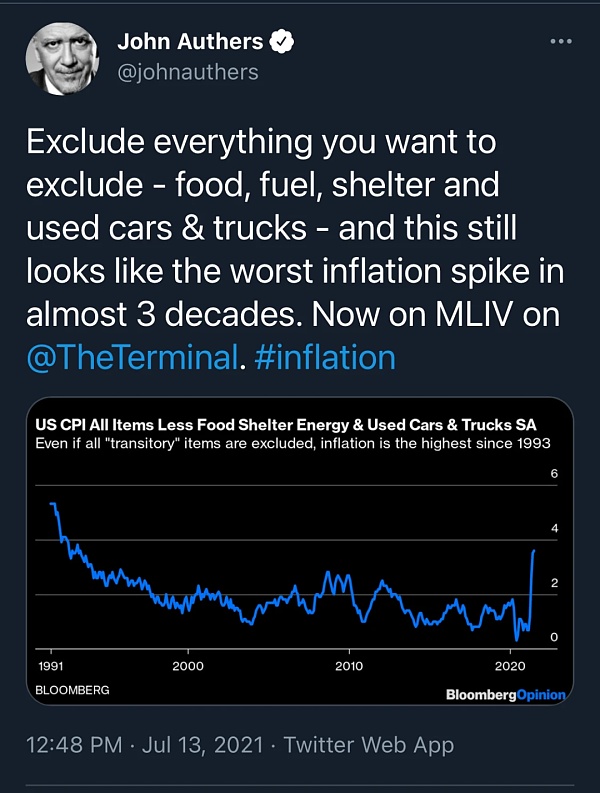Click the tweet text beginning 'Exclude everything'
Screen dimensions: 600x793
click(290, 249)
